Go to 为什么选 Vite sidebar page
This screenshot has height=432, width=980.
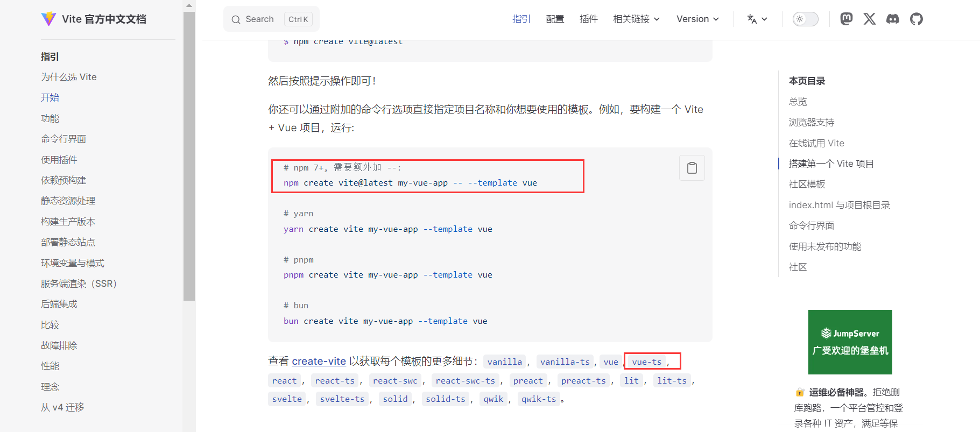tap(69, 77)
